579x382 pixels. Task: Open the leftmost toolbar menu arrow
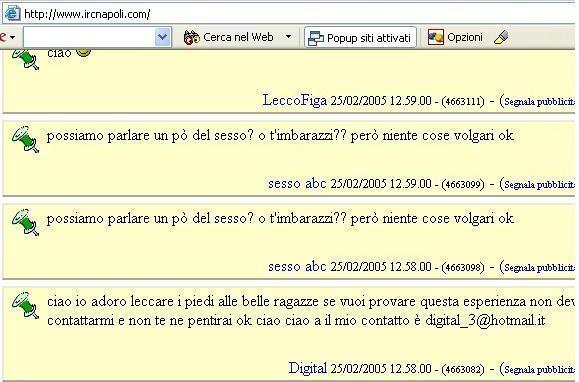12,37
